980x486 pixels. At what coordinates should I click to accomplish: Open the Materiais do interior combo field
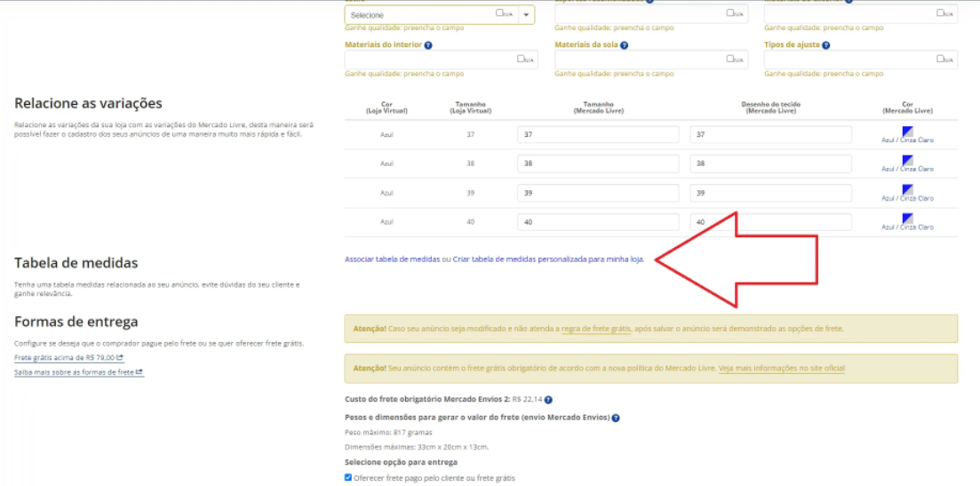click(442, 60)
